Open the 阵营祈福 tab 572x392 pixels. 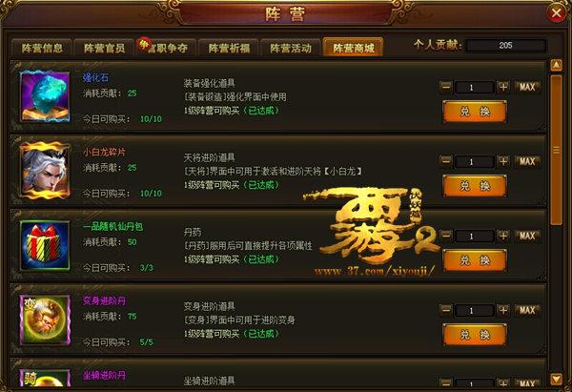pos(229,48)
